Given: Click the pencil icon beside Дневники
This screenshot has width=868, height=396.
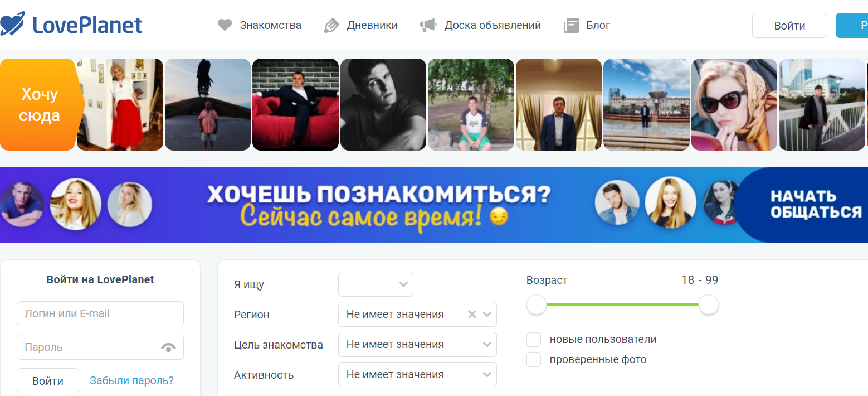Looking at the screenshot, I should [331, 25].
